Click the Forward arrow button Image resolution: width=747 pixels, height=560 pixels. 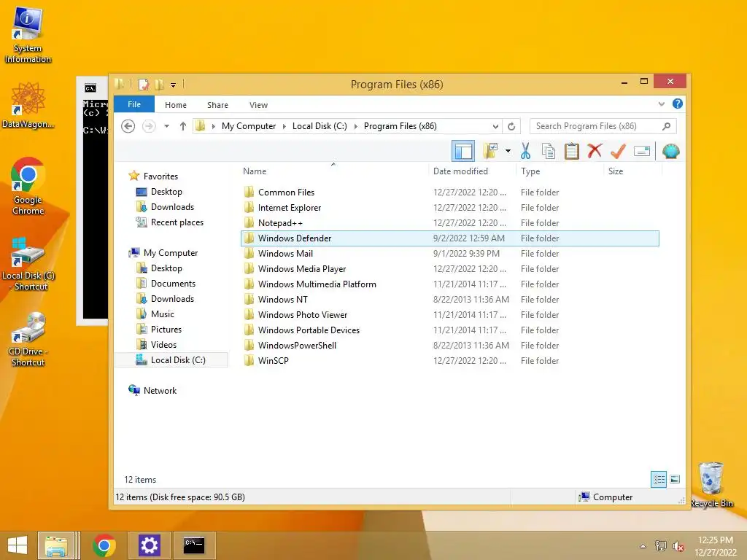(149, 126)
